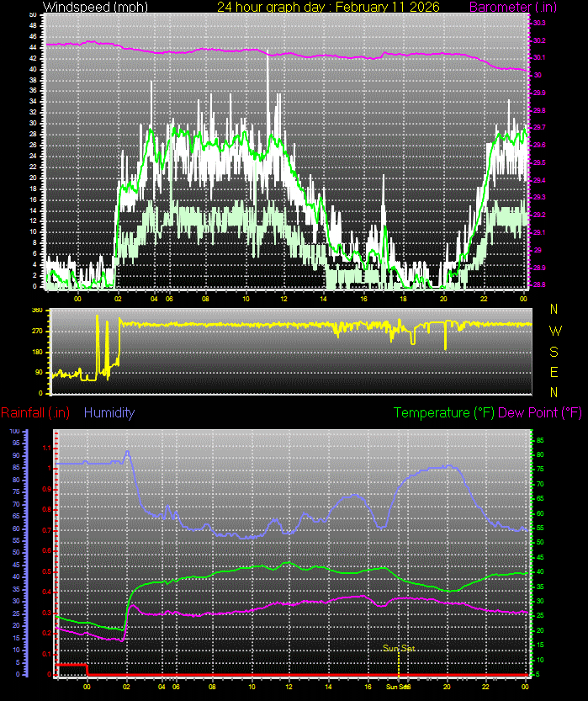Click the '02' hour tick under windspeed graph
Image resolution: width=588 pixels, height=701 pixels.
pyautogui.click(x=118, y=299)
